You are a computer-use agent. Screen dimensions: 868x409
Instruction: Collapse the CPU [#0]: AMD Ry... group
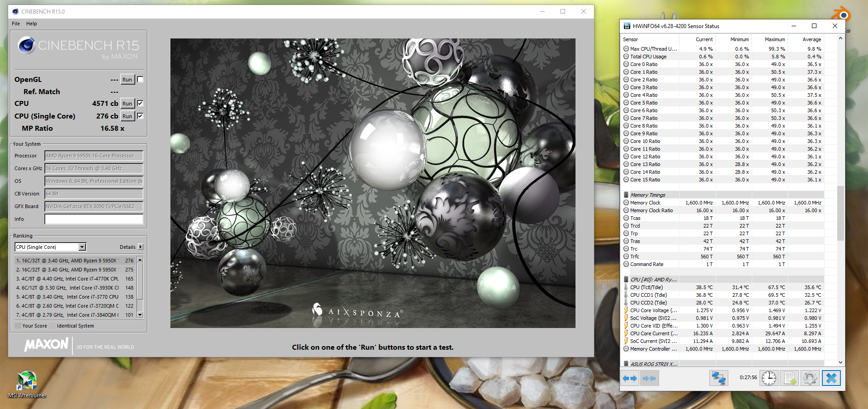click(x=626, y=280)
